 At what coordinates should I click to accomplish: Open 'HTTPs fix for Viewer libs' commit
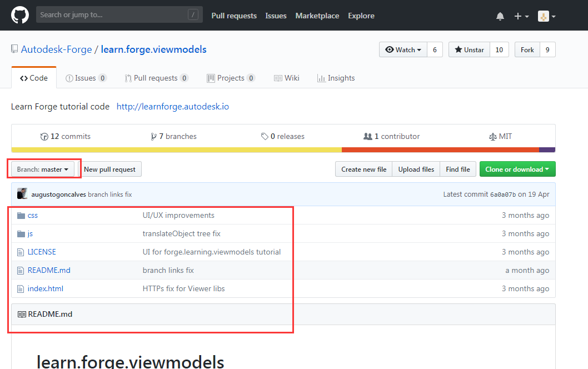pos(184,289)
